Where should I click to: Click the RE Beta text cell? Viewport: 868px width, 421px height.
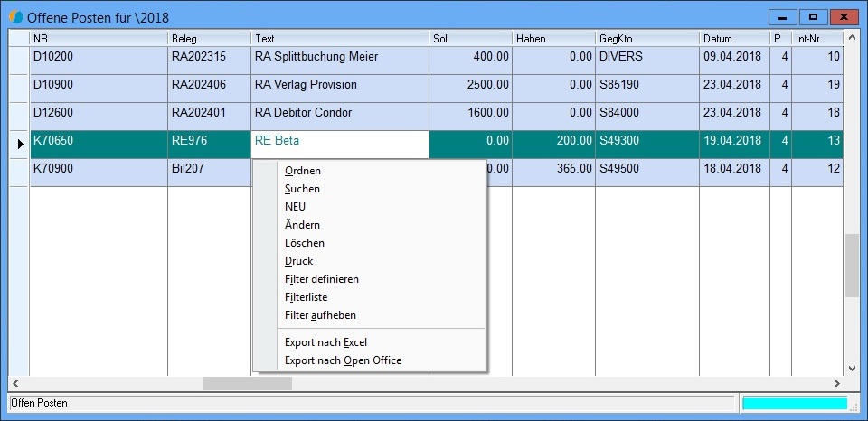coord(339,141)
